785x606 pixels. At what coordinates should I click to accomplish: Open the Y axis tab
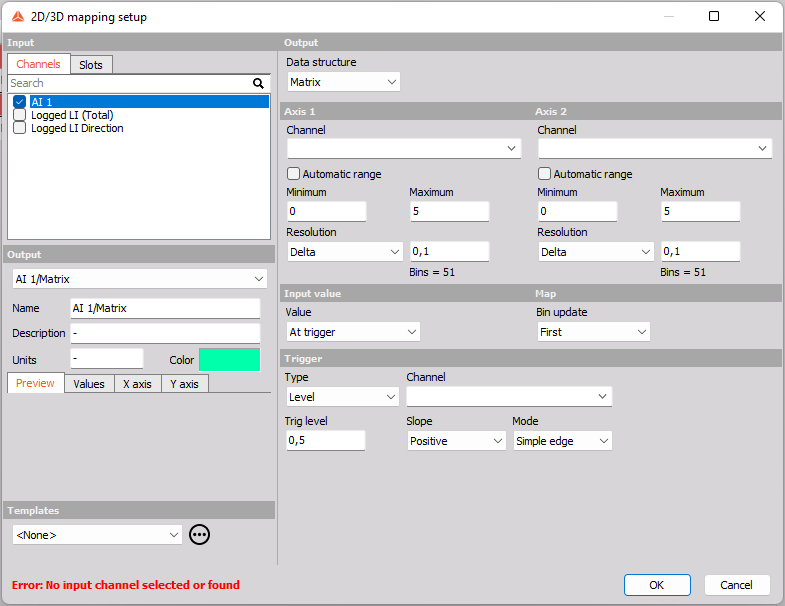[184, 384]
